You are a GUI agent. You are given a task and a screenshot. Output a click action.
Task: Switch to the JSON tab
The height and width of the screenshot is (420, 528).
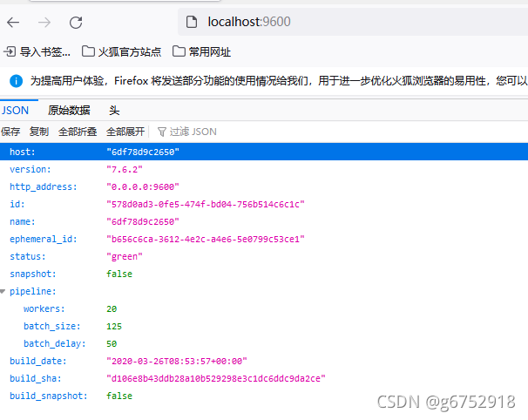tap(15, 111)
